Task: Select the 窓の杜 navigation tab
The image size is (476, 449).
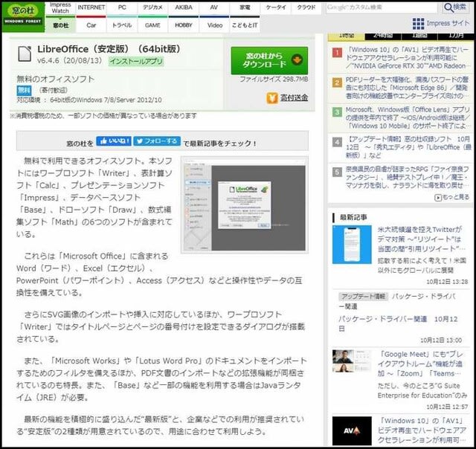Action: (x=60, y=25)
